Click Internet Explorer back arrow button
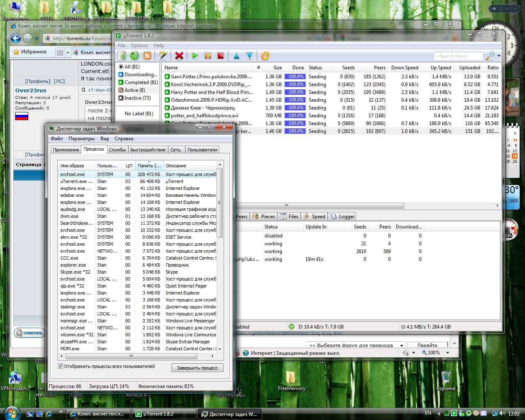 (16, 39)
